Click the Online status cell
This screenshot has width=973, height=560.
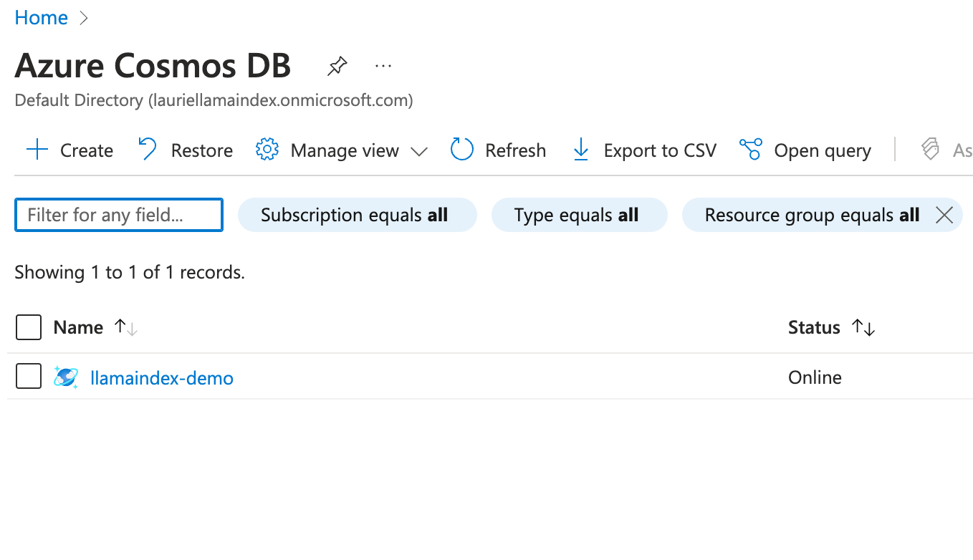click(x=815, y=377)
